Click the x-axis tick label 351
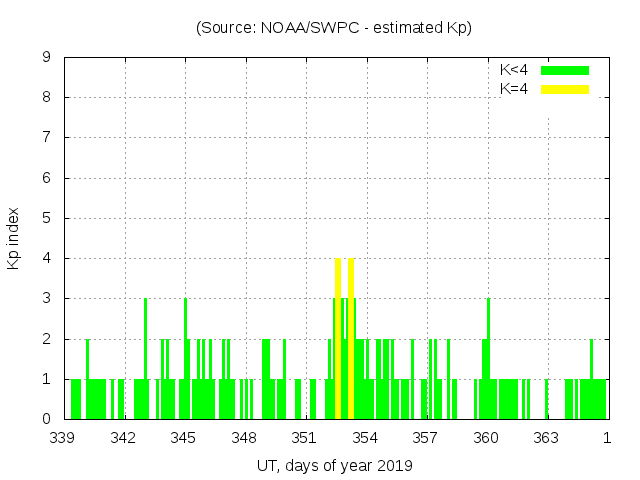The width and height of the screenshot is (640, 480). 305,438
